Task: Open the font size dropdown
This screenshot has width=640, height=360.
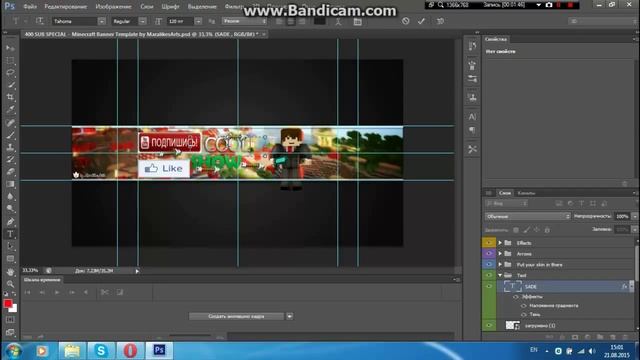Action: pyautogui.click(x=198, y=21)
